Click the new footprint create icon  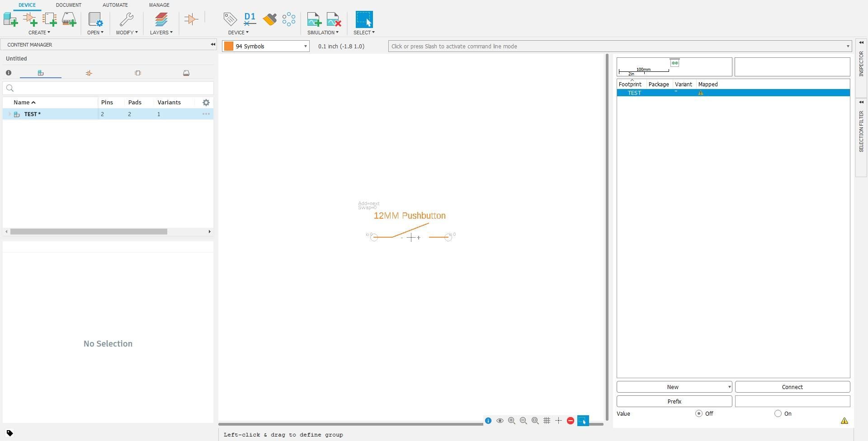[49, 19]
